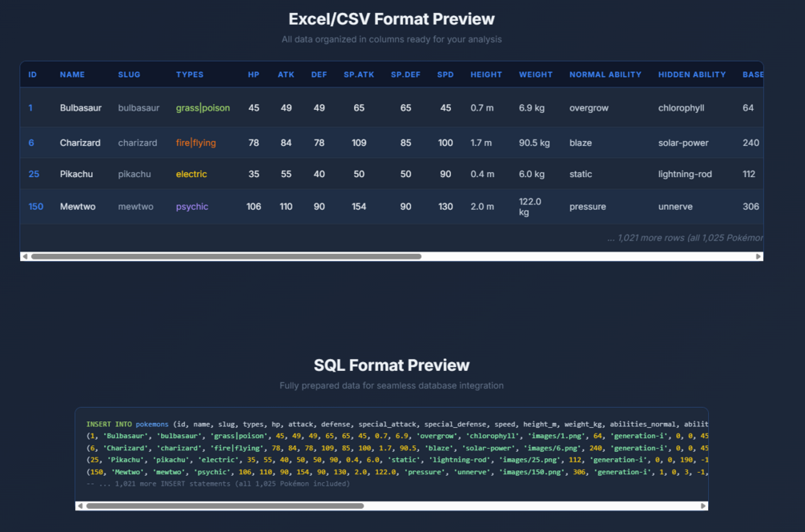
Task: Click the 1,021 more rows note
Action: click(x=685, y=238)
